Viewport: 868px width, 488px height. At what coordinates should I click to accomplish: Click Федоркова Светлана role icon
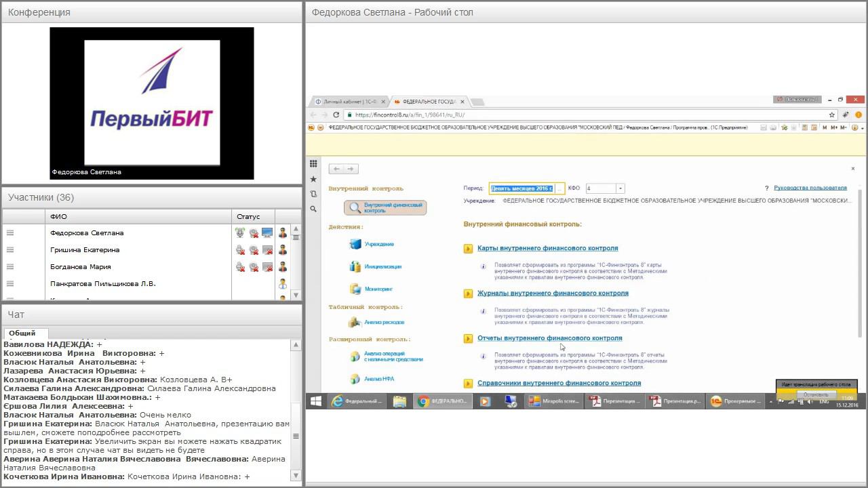tap(283, 232)
